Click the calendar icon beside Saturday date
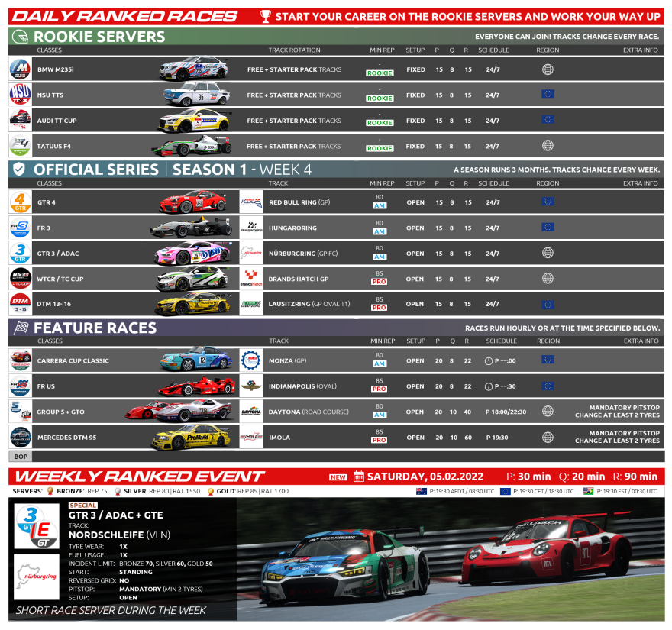Screen dimensions: 672x630 (358, 477)
